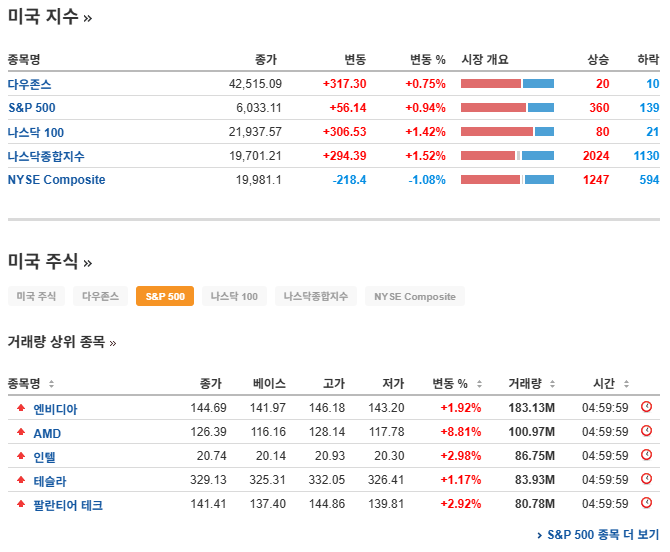Image resolution: width=670 pixels, height=552 pixels.
Task: Click AMD change percent +8.81%
Action: pyautogui.click(x=461, y=432)
